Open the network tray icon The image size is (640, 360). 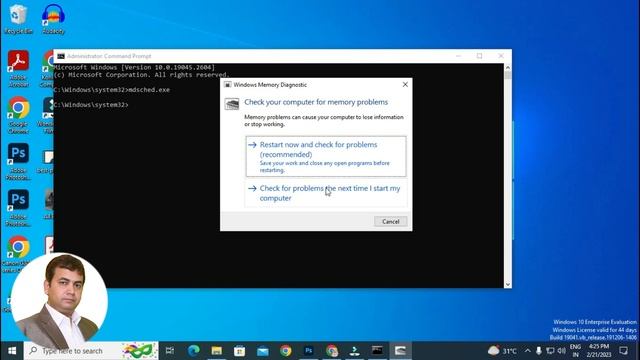click(550, 351)
